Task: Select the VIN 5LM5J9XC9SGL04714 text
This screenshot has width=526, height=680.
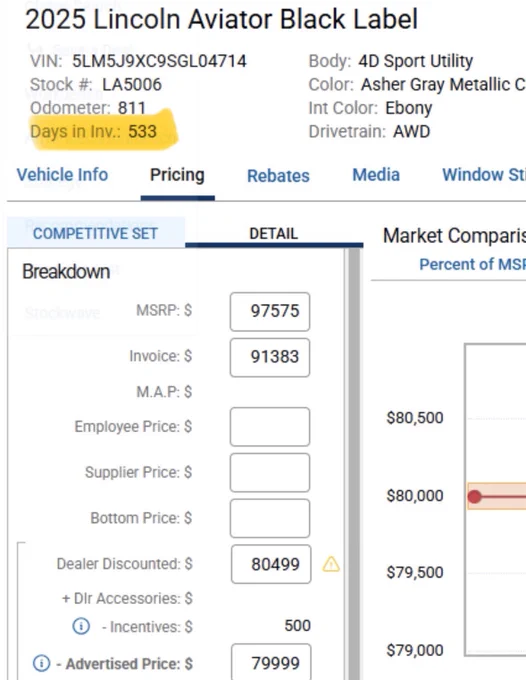Action: tap(159, 61)
